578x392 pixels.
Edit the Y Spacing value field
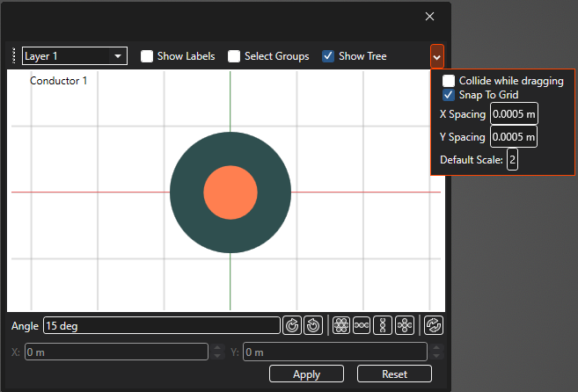[514, 137]
